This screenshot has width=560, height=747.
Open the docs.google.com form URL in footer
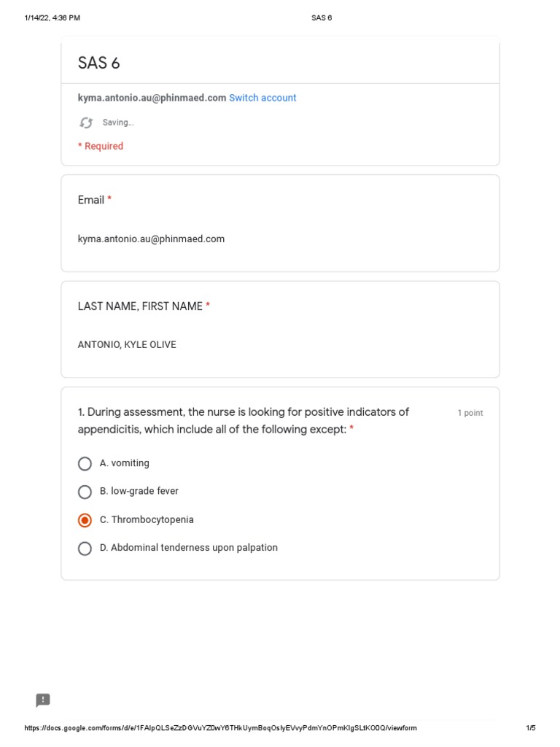(x=220, y=728)
